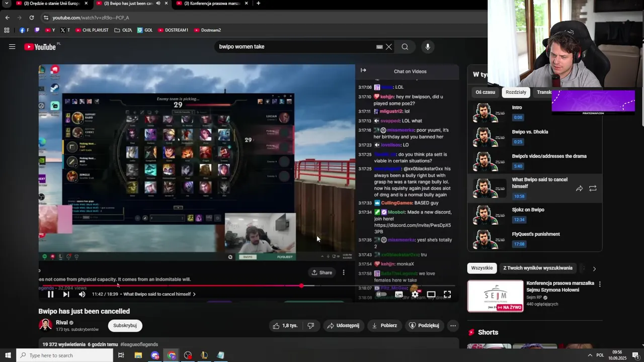Open Rival channel name link
The width and height of the screenshot is (644, 362).
tap(62, 322)
